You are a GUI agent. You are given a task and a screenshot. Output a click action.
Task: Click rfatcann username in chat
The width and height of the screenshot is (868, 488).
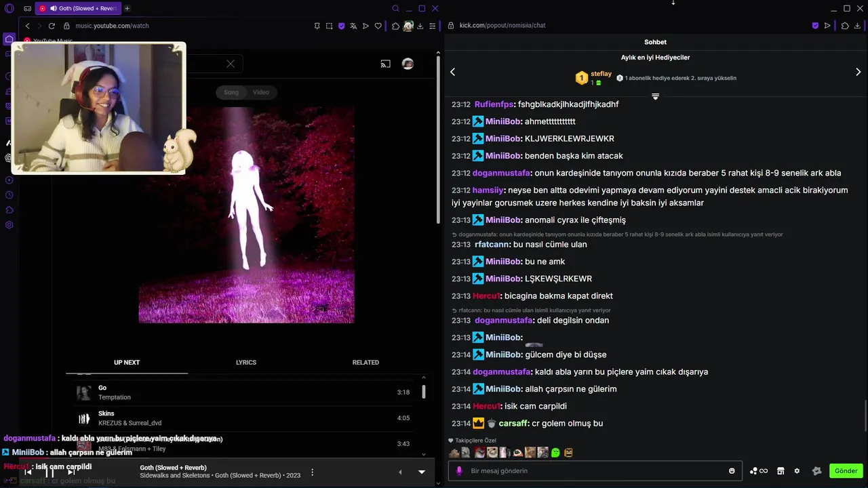(x=492, y=245)
